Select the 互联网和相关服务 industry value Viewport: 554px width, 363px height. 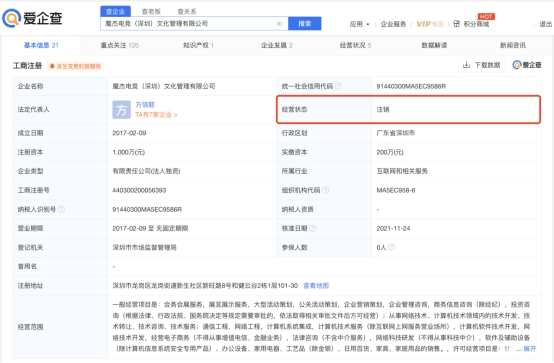click(402, 171)
